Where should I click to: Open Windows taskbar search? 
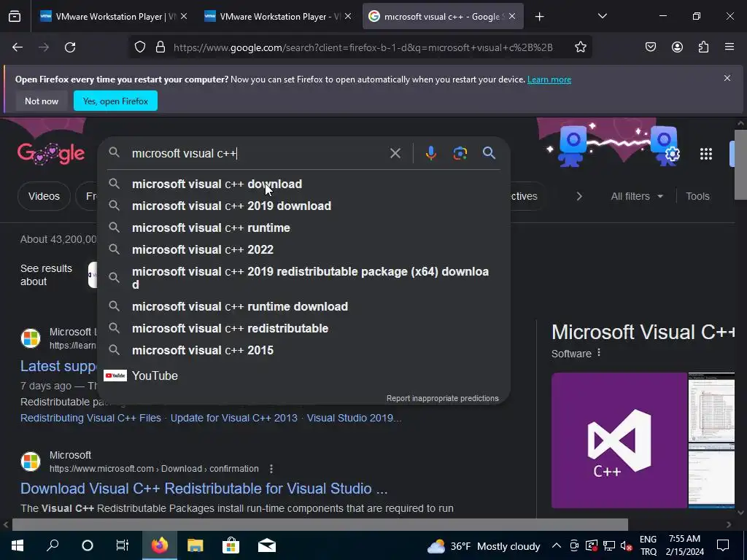click(53, 545)
